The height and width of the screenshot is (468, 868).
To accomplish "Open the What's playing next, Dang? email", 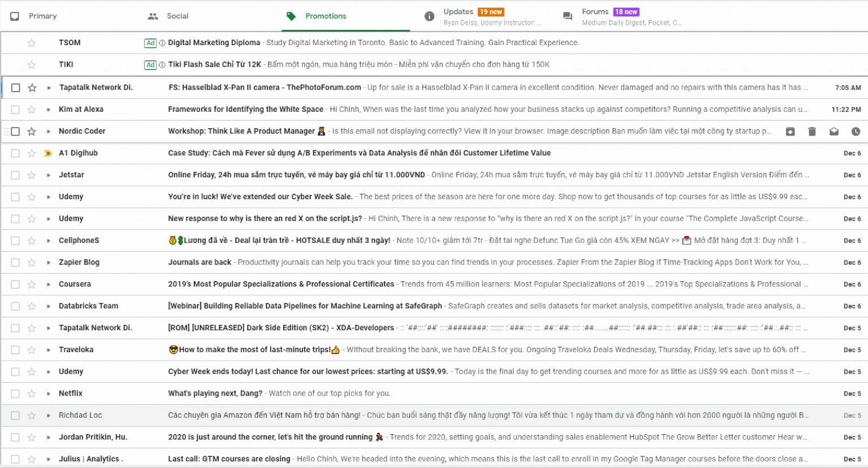I will point(434,393).
